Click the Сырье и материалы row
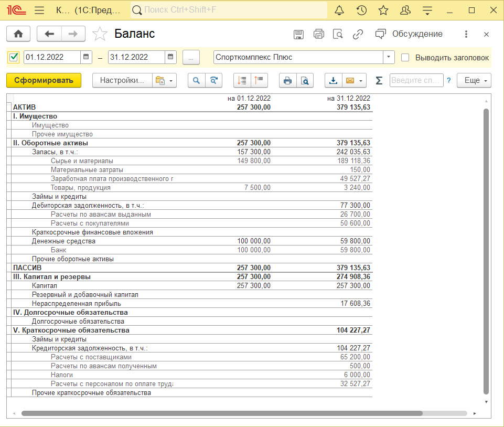This screenshot has width=504, height=427. point(192,161)
